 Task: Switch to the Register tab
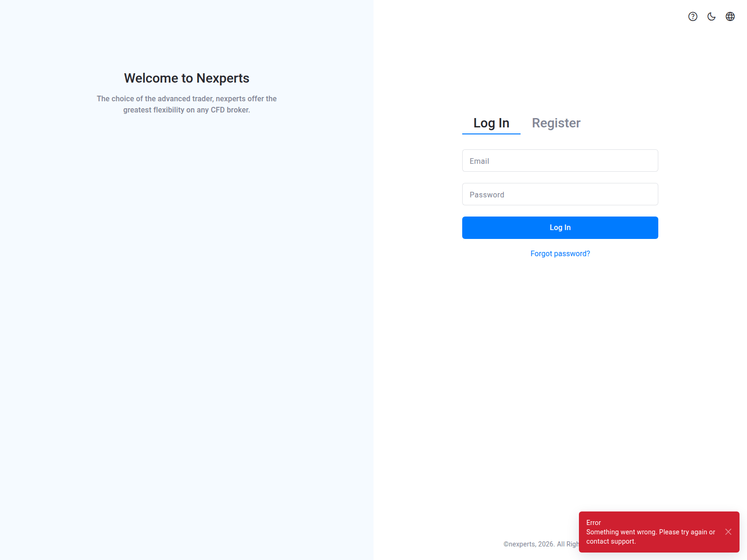(556, 123)
